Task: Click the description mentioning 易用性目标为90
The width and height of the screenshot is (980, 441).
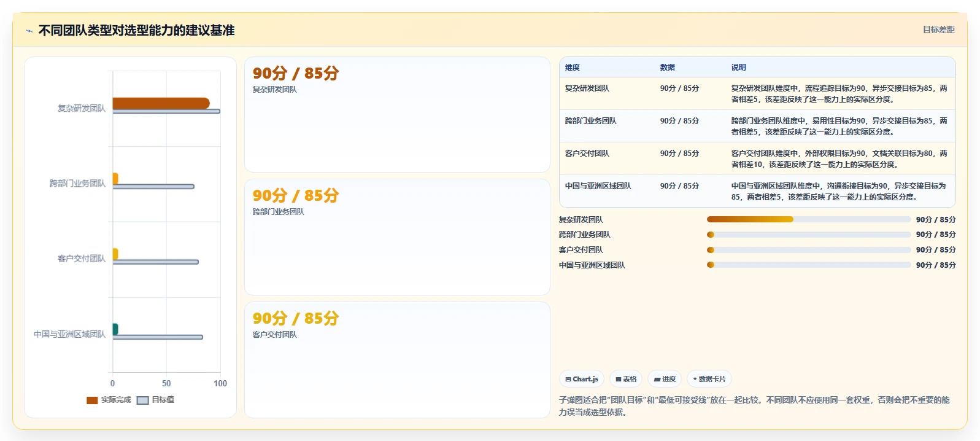Action: pyautogui.click(x=839, y=127)
